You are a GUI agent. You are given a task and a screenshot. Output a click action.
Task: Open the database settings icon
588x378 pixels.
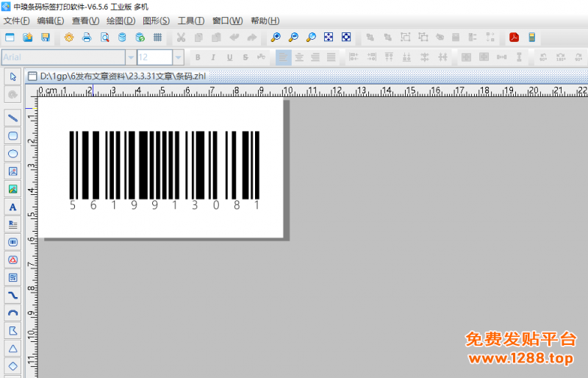tap(122, 38)
